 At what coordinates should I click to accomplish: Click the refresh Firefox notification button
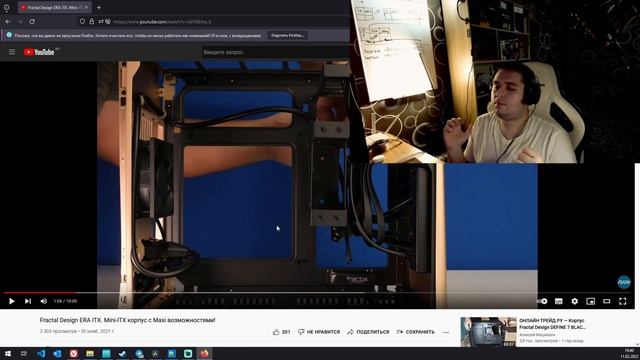click(x=287, y=36)
